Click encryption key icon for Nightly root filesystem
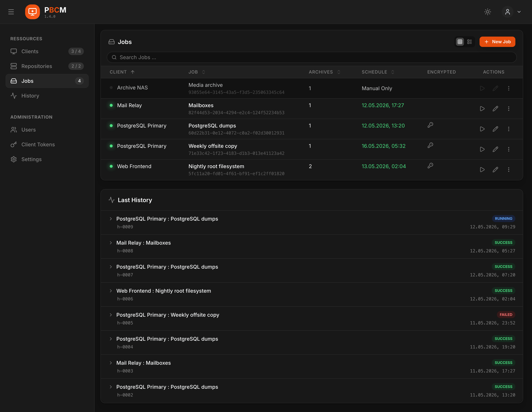The image size is (532, 412). tap(430, 166)
